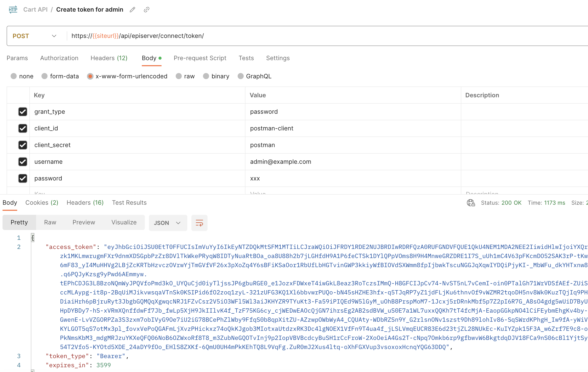The height and width of the screenshot is (372, 588).
Task: Switch to the Authorization tab
Action: coord(59,58)
